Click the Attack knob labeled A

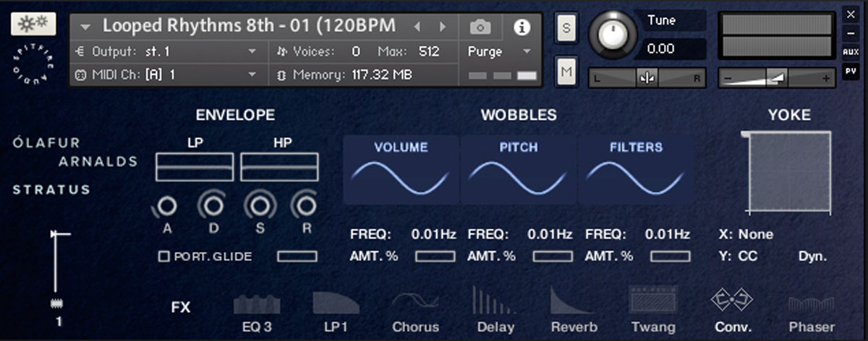(x=166, y=207)
